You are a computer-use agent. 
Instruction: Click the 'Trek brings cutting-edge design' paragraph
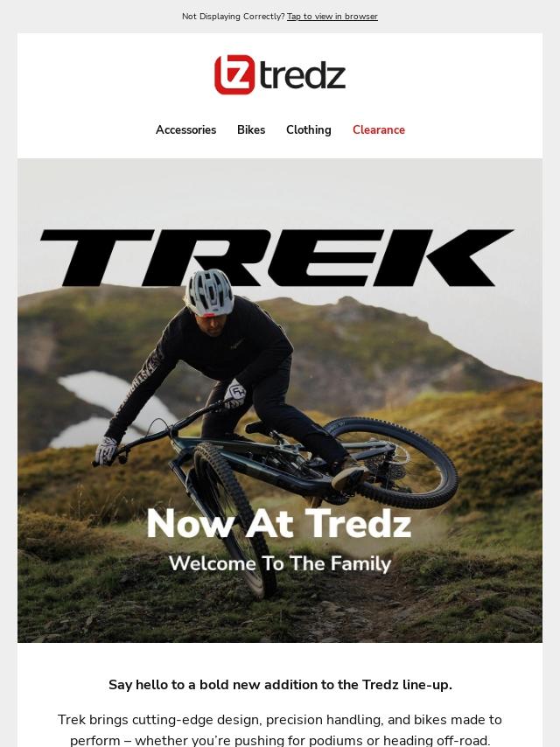pyautogui.click(x=280, y=730)
